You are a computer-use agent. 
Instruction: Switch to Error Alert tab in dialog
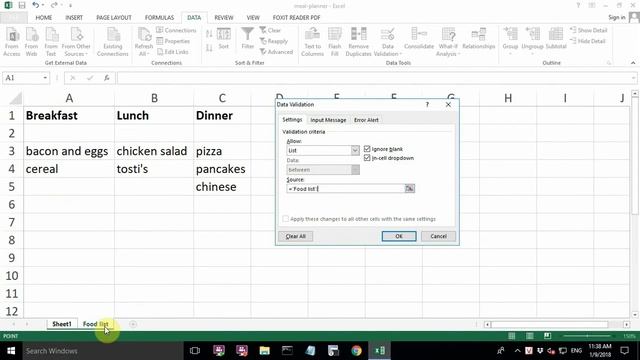coord(366,120)
